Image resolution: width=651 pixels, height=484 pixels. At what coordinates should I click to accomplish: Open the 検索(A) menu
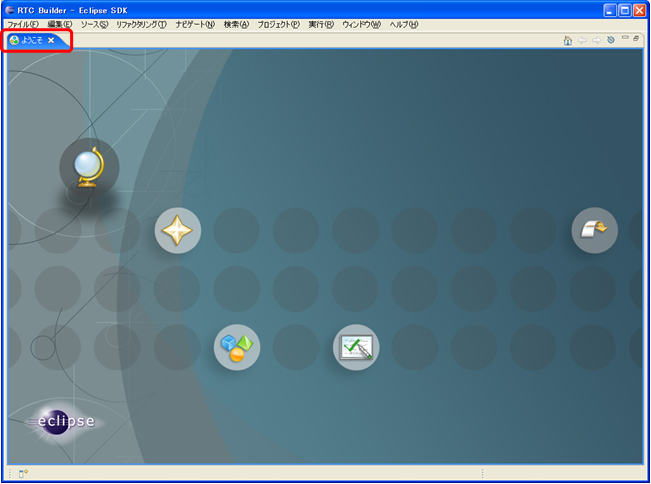tap(236, 24)
